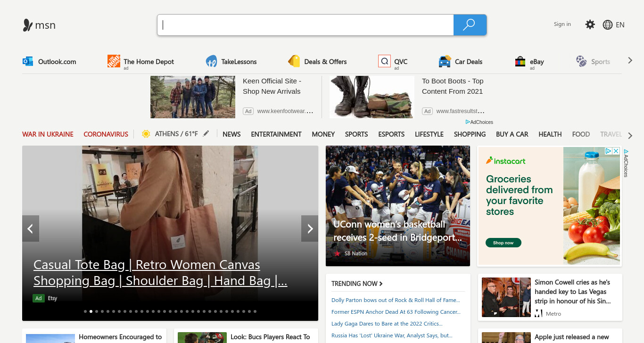The width and height of the screenshot is (644, 343).
Task: Click the sun weather icon
Action: click(146, 134)
